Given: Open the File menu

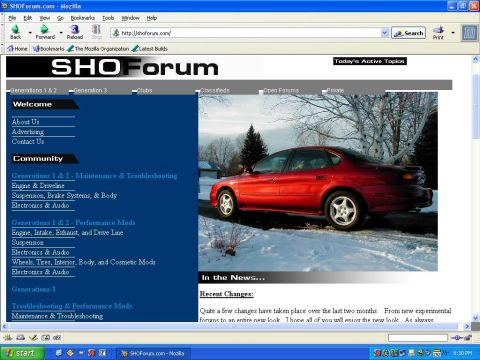Looking at the screenshot, I should click(12, 18).
